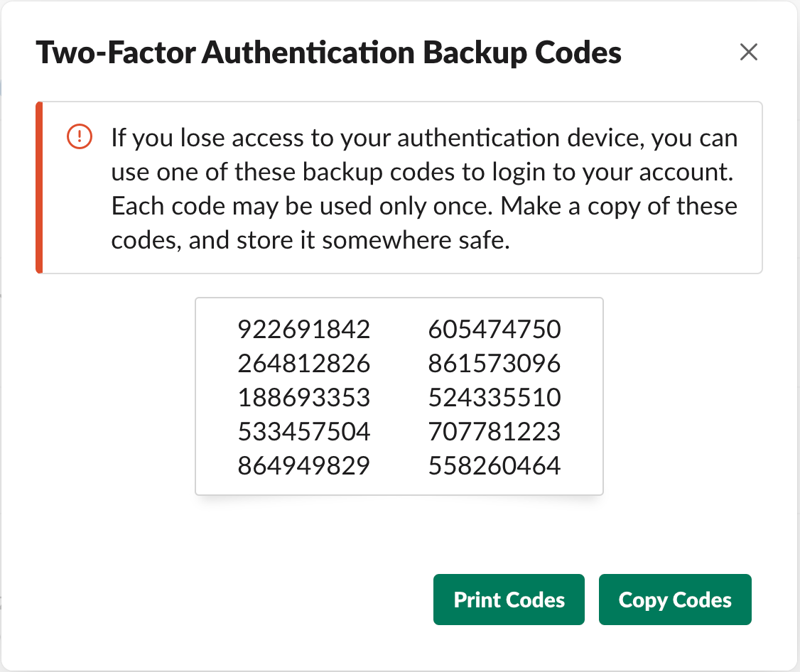Click the red accent bar of alert
The height and width of the screenshot is (672, 800).
(39, 188)
